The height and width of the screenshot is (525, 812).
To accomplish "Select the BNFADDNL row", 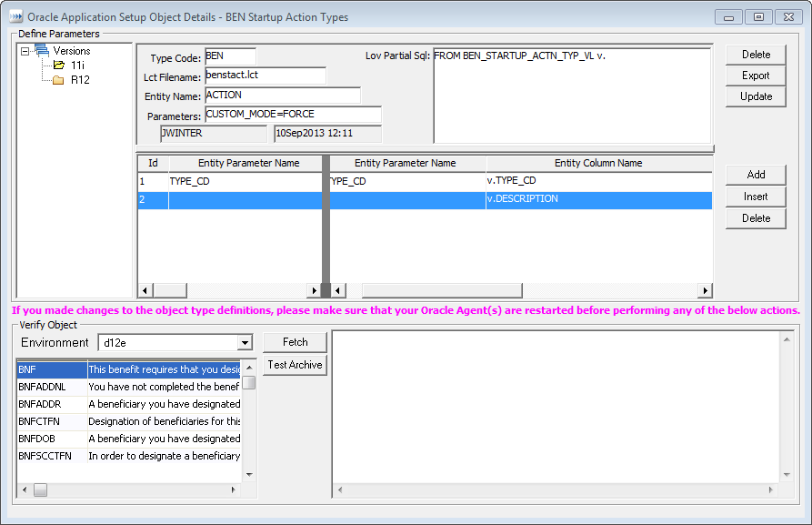I will click(129, 387).
